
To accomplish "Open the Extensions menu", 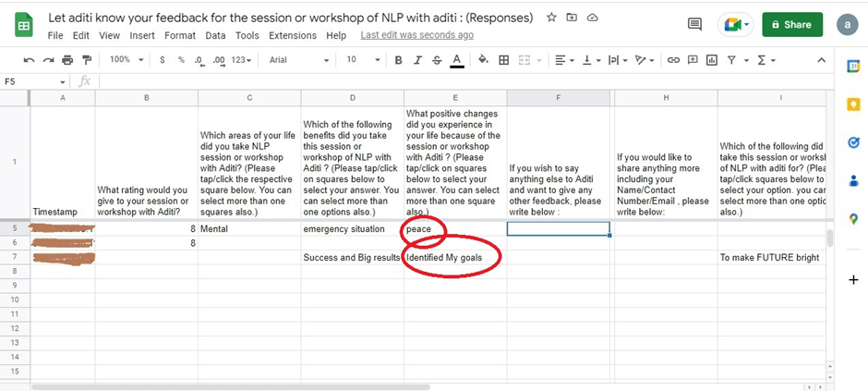I will pyautogui.click(x=292, y=35).
